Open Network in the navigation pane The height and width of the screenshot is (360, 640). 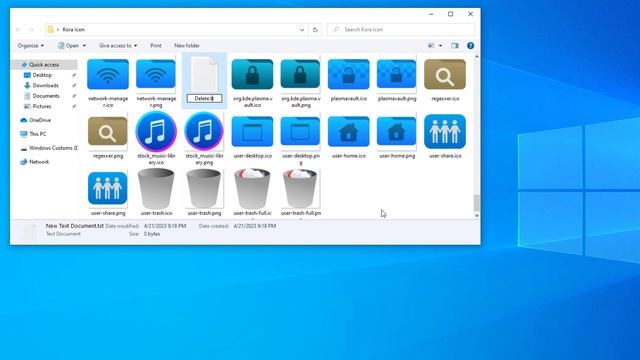point(39,162)
